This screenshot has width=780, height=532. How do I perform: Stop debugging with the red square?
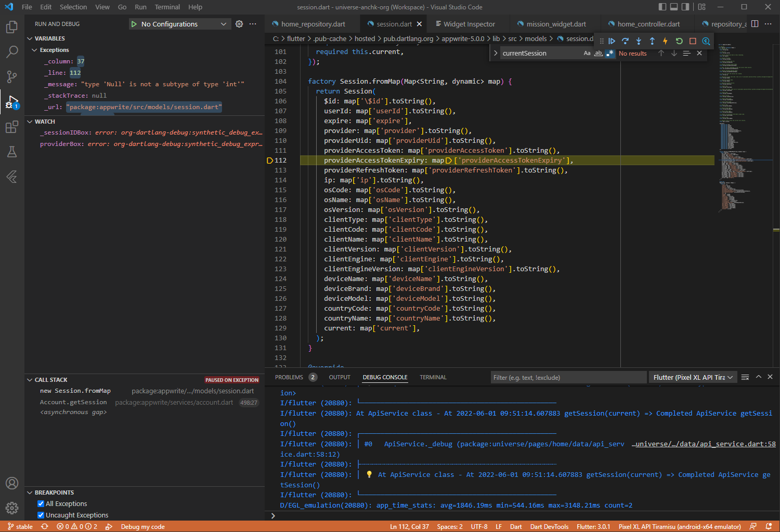tap(692, 41)
